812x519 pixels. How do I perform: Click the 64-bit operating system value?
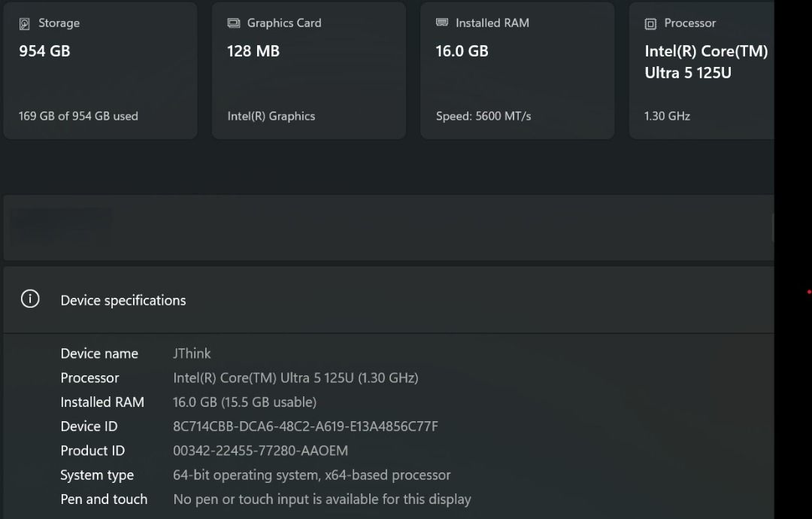(x=311, y=475)
